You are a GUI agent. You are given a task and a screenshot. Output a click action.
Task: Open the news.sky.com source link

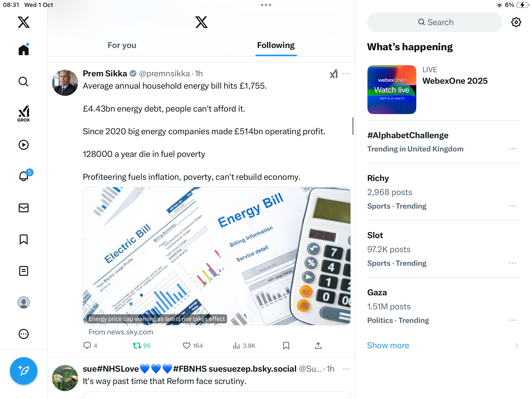tap(121, 332)
